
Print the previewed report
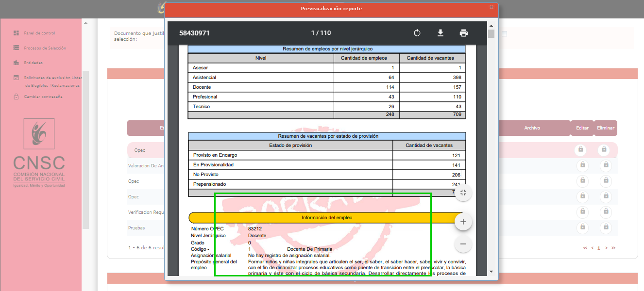click(464, 33)
